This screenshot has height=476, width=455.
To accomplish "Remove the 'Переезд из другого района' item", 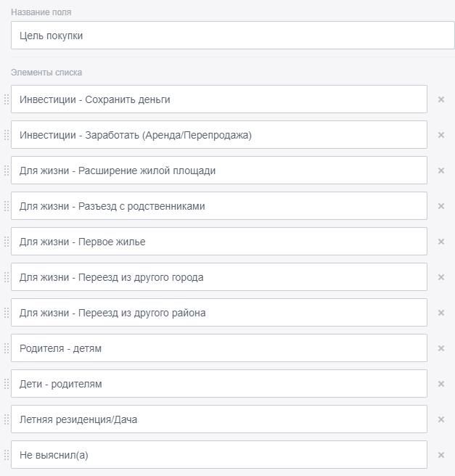I will pos(441,313).
